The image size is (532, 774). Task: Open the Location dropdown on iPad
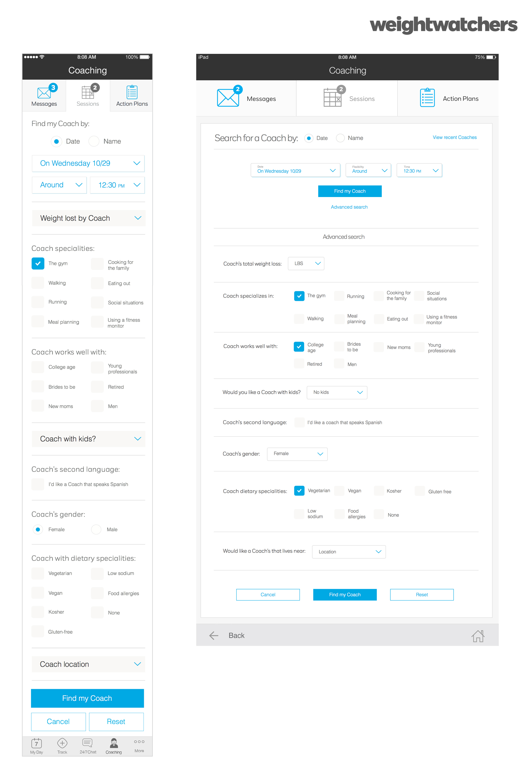[349, 552]
